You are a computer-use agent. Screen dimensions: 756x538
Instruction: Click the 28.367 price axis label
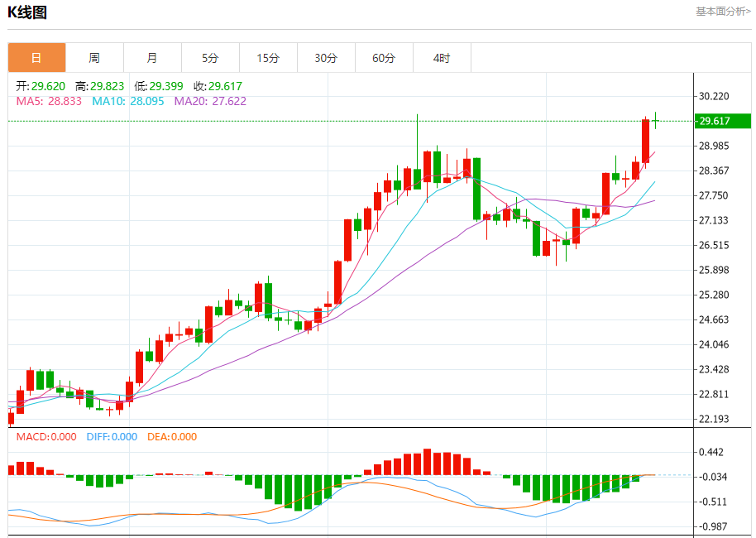714,171
